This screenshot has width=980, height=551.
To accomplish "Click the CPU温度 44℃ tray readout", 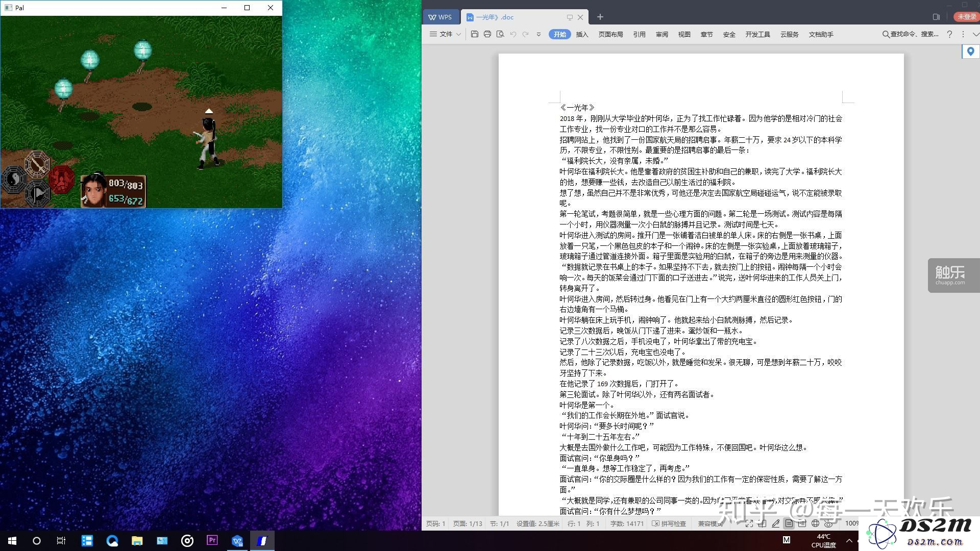I will (x=823, y=541).
